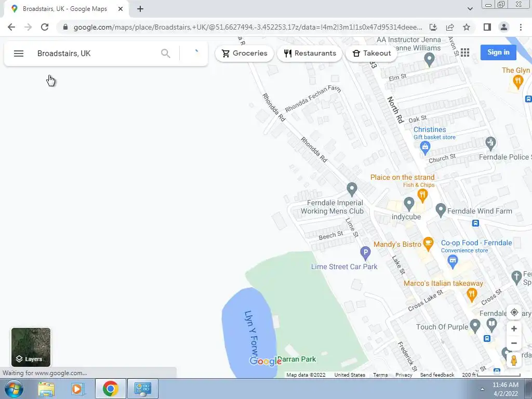Select the Broadstairs, UK - Google Maps tab
The width and height of the screenshot is (532, 399).
click(65, 9)
